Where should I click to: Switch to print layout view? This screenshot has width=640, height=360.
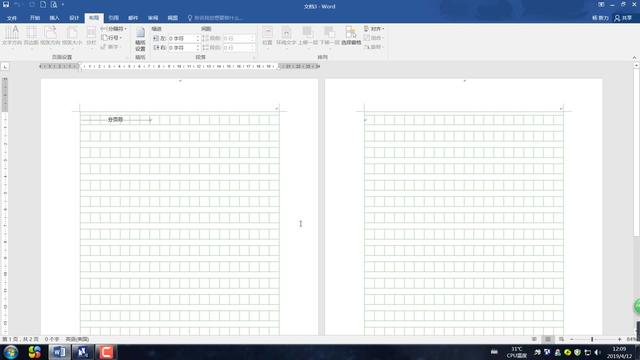click(548, 339)
